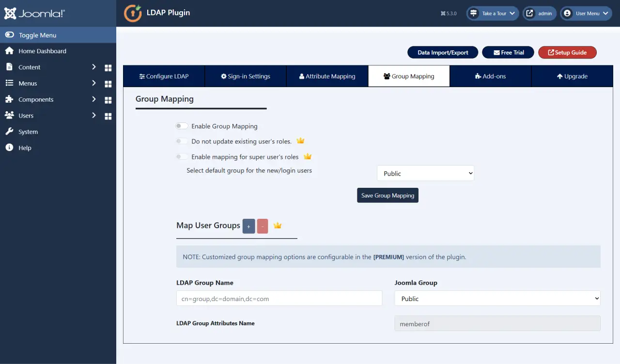
Task: Click the memberof attribute field
Action: [497, 324]
